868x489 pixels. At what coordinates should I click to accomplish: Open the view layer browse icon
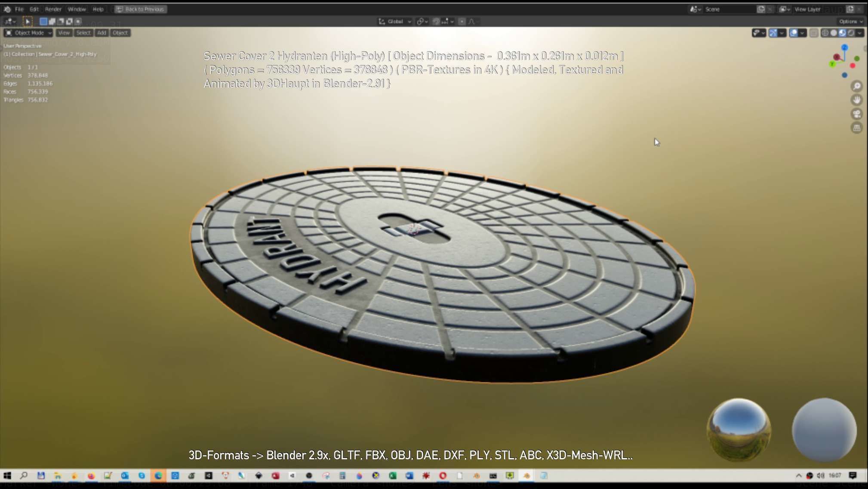tap(784, 9)
